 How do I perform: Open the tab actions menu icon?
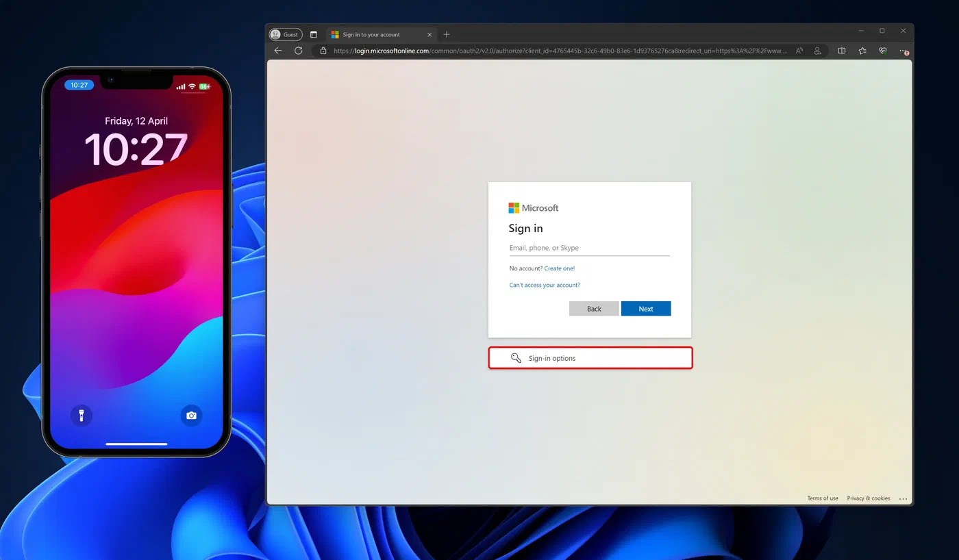[x=314, y=34]
